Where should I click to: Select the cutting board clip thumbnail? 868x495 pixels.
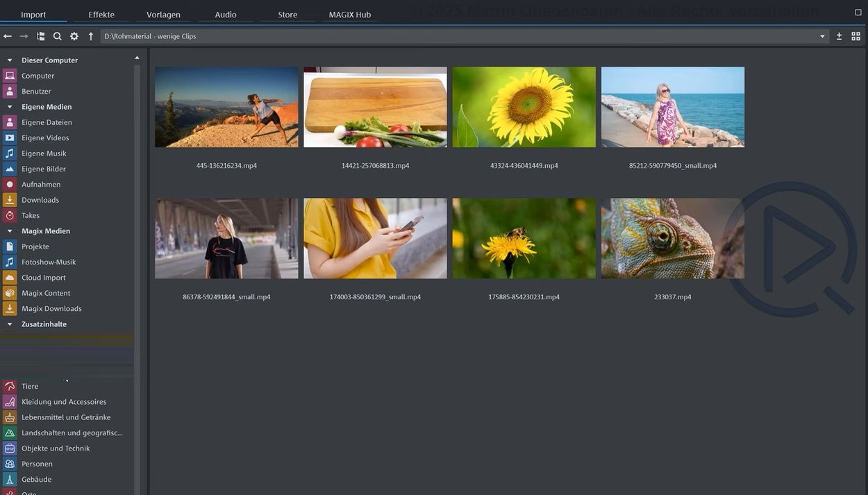click(375, 107)
